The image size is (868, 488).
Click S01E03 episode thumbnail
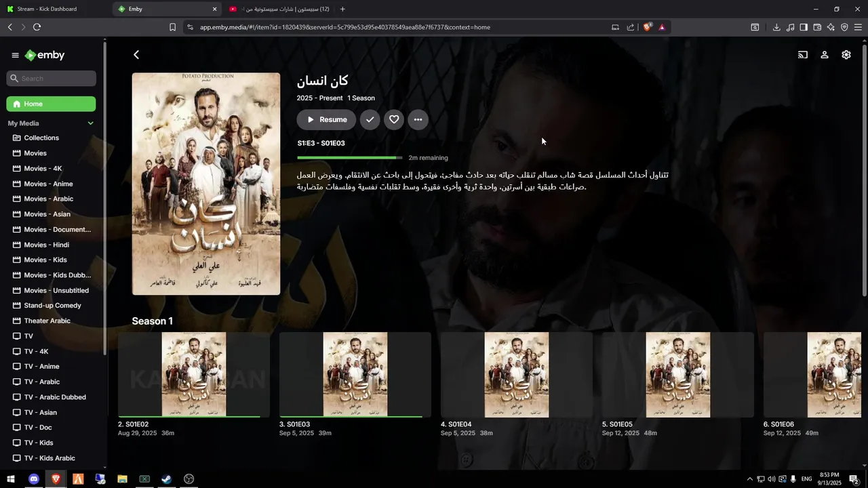355,375
